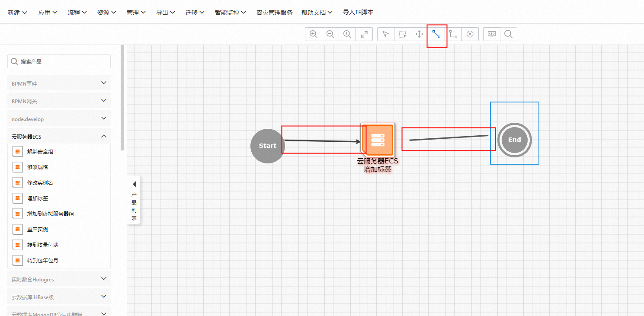This screenshot has height=316, width=644.
Task: Click the 转到按量付费 text label
Action: [x=43, y=245]
